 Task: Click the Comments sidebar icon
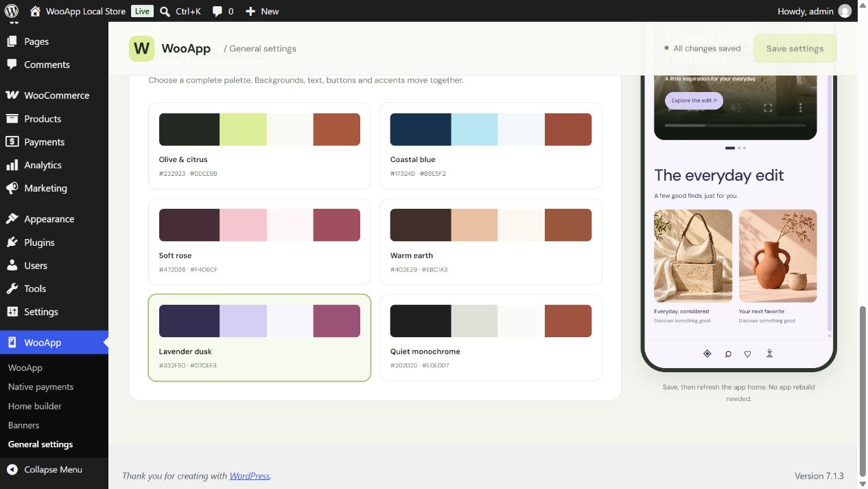[x=12, y=64]
